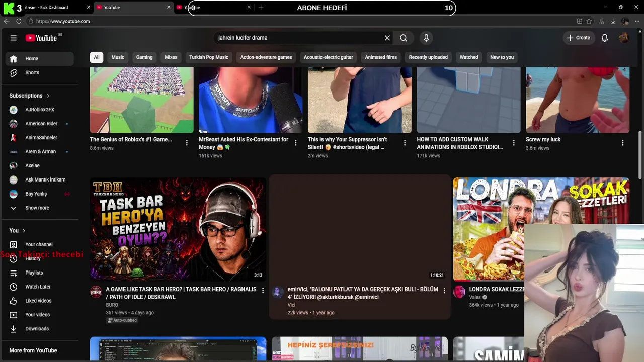Viewport: 644px width, 362px height.
Task: Open the American Rider subscription channel
Action: [x=39, y=124]
